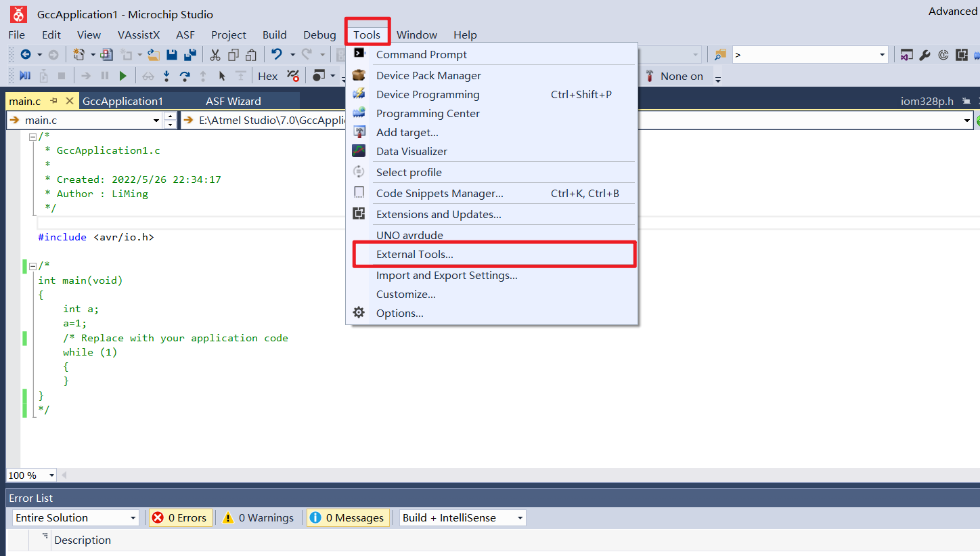The image size is (980, 556).
Task: Expand the main.c scope dropdown
Action: [157, 121]
